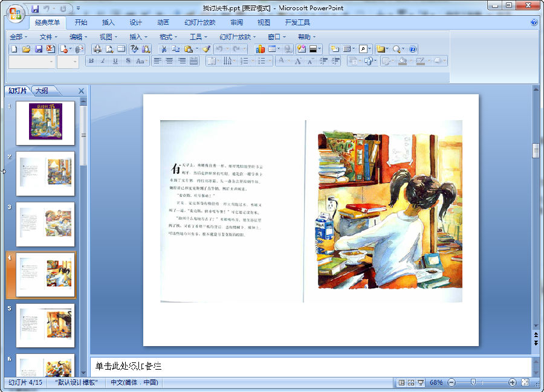The width and height of the screenshot is (544, 392).
Task: Expand the 视图 classic menu
Action: pyautogui.click(x=108, y=37)
